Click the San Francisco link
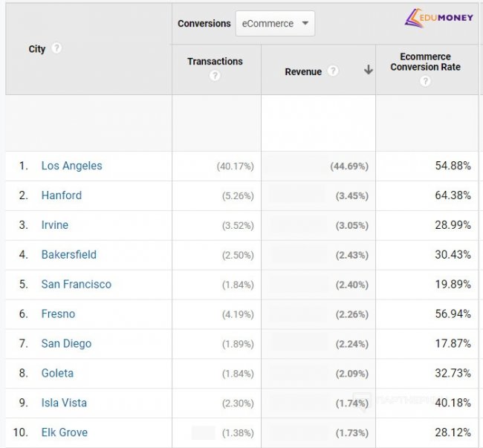 tap(76, 285)
